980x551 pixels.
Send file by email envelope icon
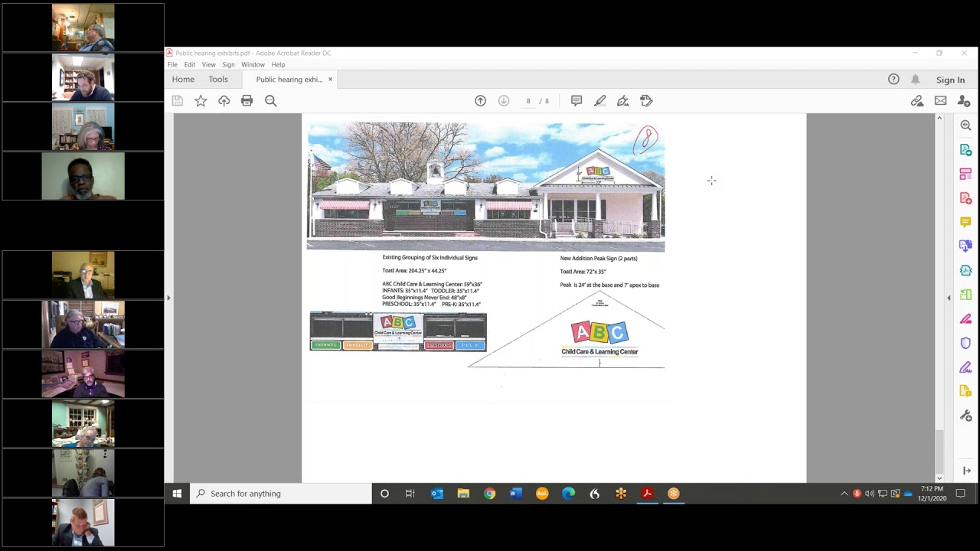(x=940, y=101)
